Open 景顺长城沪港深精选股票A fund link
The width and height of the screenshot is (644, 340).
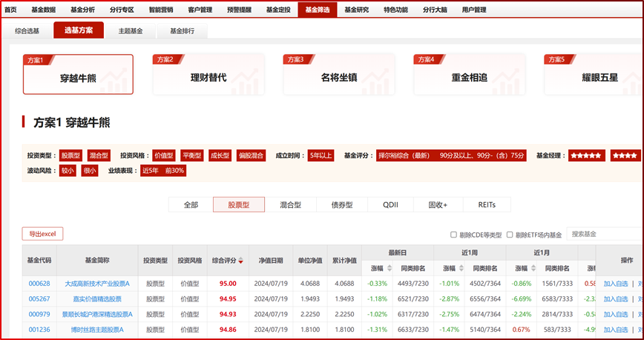pos(97,314)
